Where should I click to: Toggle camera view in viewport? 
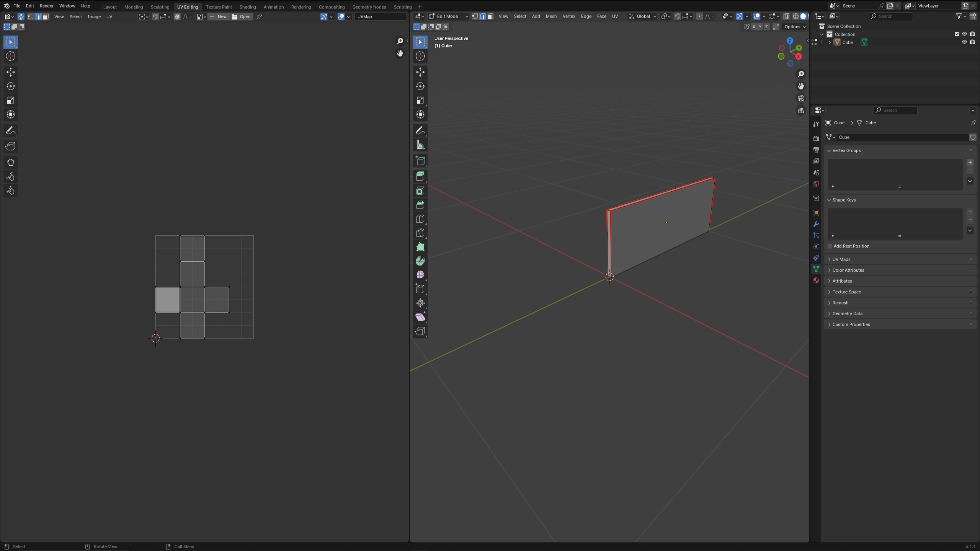(800, 98)
